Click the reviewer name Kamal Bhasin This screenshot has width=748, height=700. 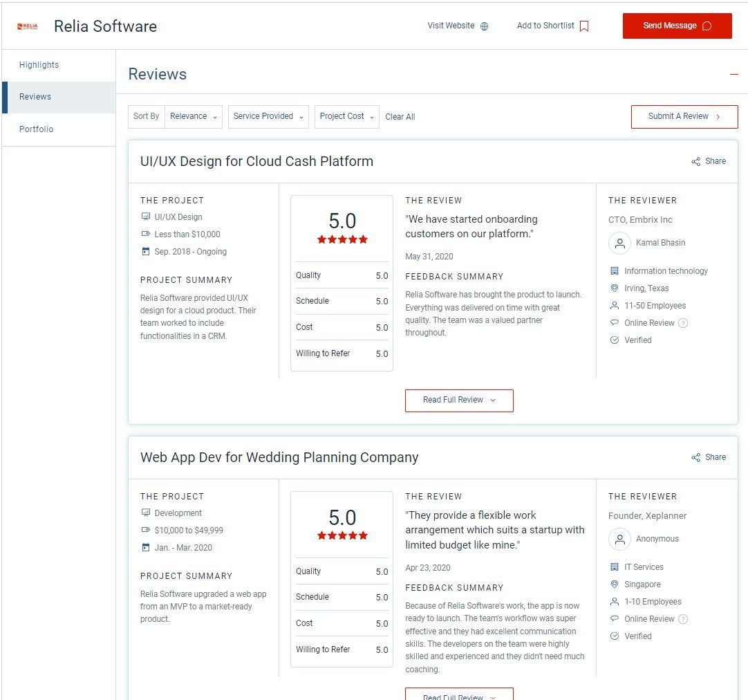[x=660, y=243]
